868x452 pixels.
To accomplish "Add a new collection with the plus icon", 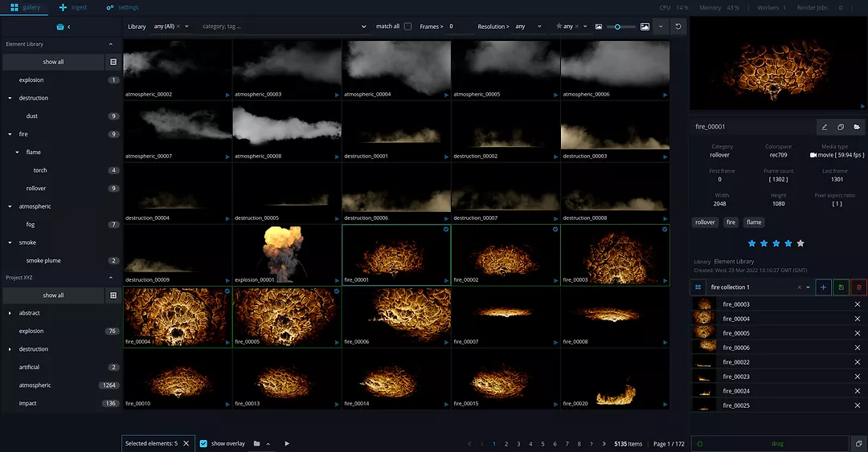I will (823, 287).
